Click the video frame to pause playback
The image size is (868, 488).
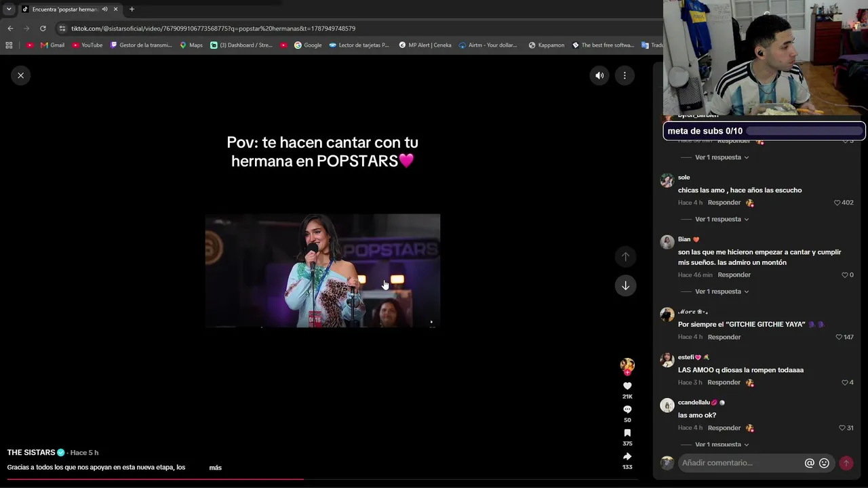pos(323,270)
